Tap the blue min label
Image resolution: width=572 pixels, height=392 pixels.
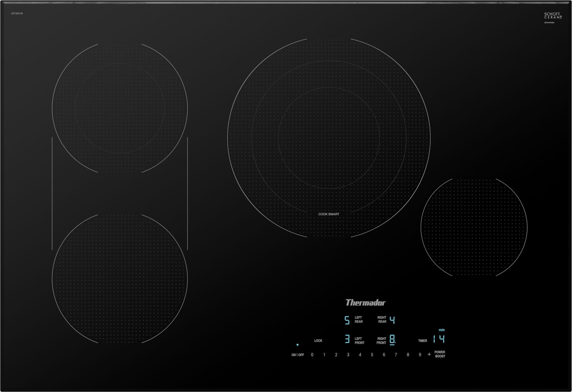442,330
